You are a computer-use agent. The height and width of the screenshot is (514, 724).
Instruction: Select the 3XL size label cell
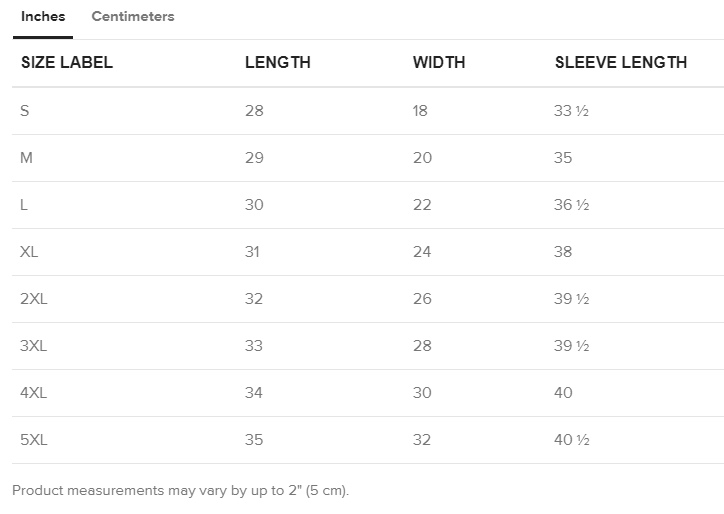[x=33, y=346]
